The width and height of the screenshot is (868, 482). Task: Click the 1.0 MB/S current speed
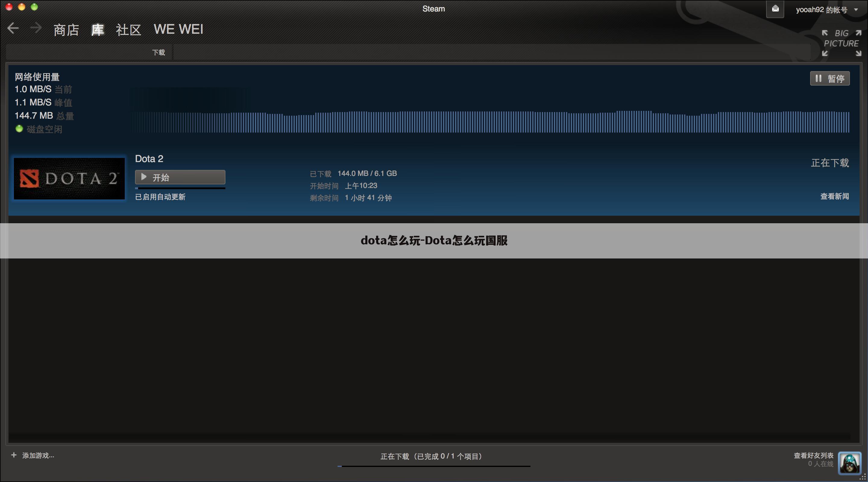[x=33, y=89]
